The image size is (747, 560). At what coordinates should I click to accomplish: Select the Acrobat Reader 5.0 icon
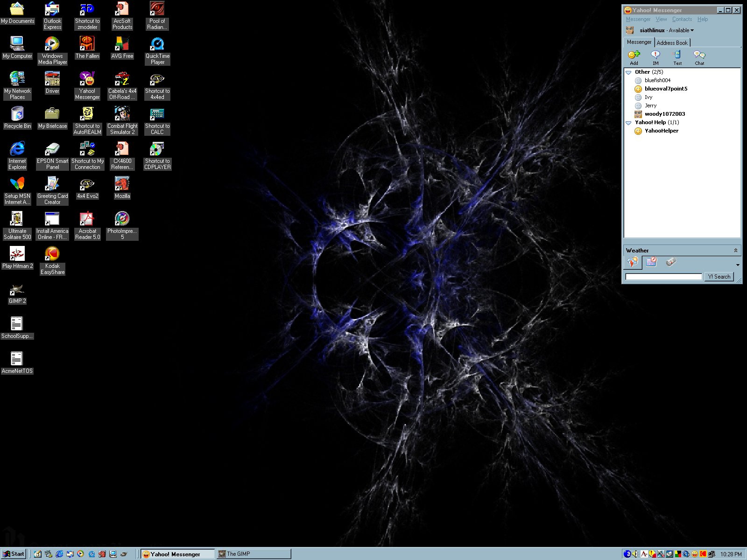[87, 225]
